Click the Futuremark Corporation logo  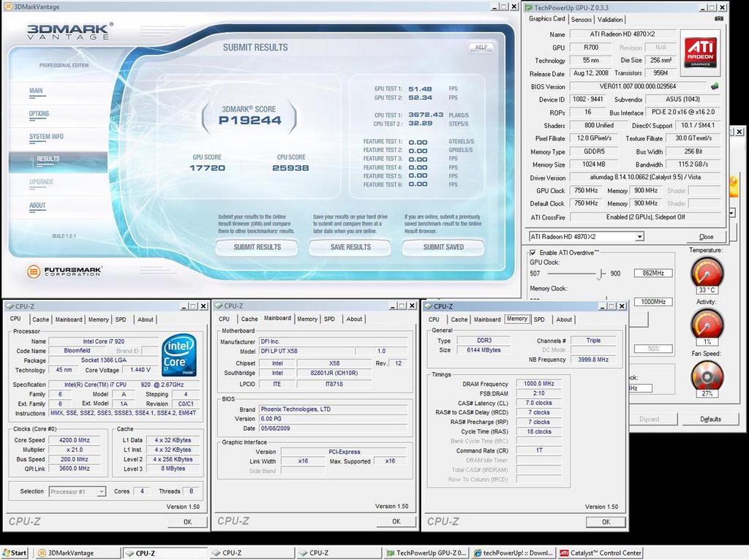tap(64, 271)
